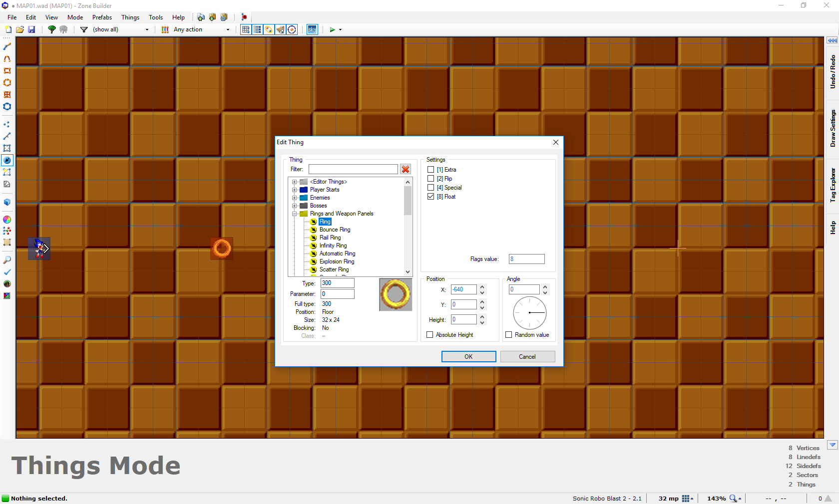839x504 pixels.
Task: Open the Undo / Redo side tab
Action: [833, 72]
